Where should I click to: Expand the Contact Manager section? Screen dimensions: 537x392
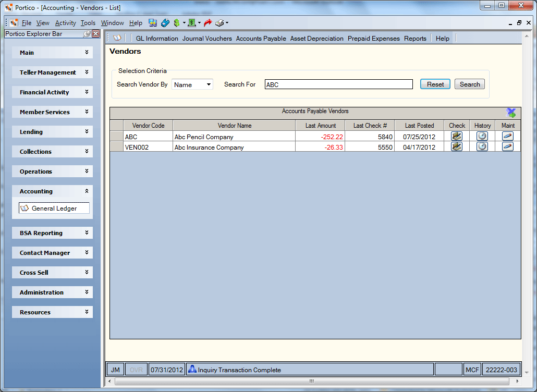[x=53, y=253]
